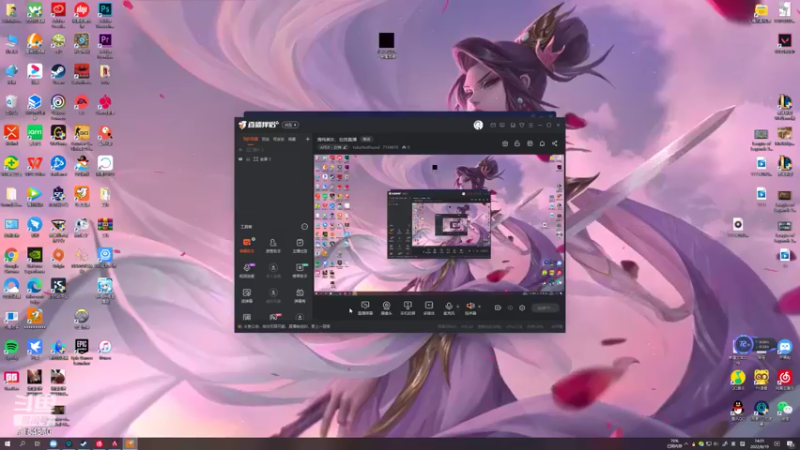Open the mode pill dropdown beside the app logo
The height and width of the screenshot is (450, 800).
290,125
